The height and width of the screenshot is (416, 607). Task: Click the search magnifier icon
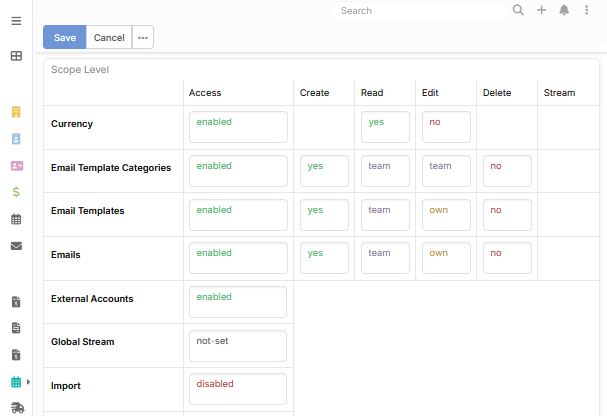click(518, 10)
